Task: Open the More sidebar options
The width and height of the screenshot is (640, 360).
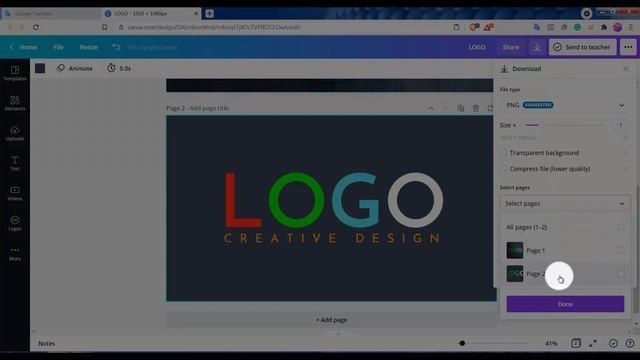Action: (15, 253)
